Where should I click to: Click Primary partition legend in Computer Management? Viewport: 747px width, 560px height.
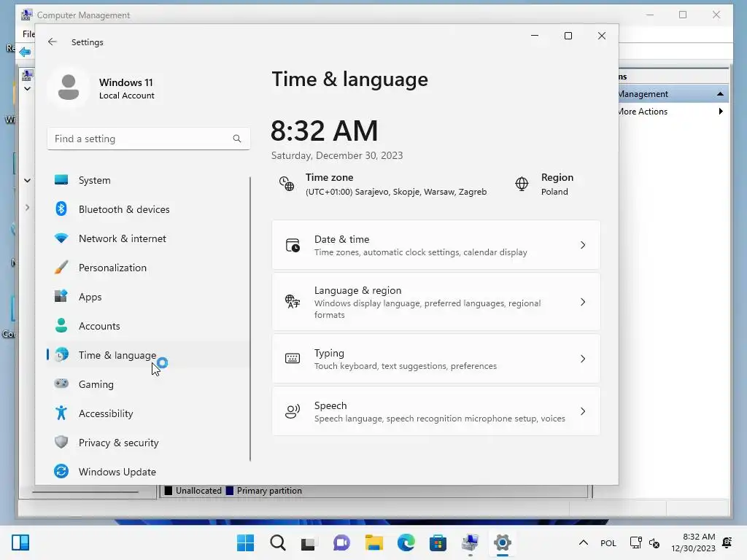[263, 491]
